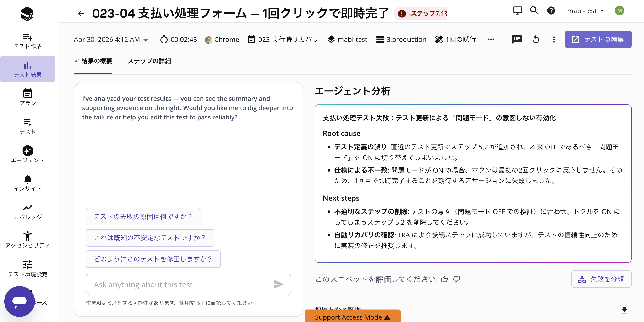The image size is (644, 322).
Task: Click the mabl-test application label
Action: coord(347,39)
